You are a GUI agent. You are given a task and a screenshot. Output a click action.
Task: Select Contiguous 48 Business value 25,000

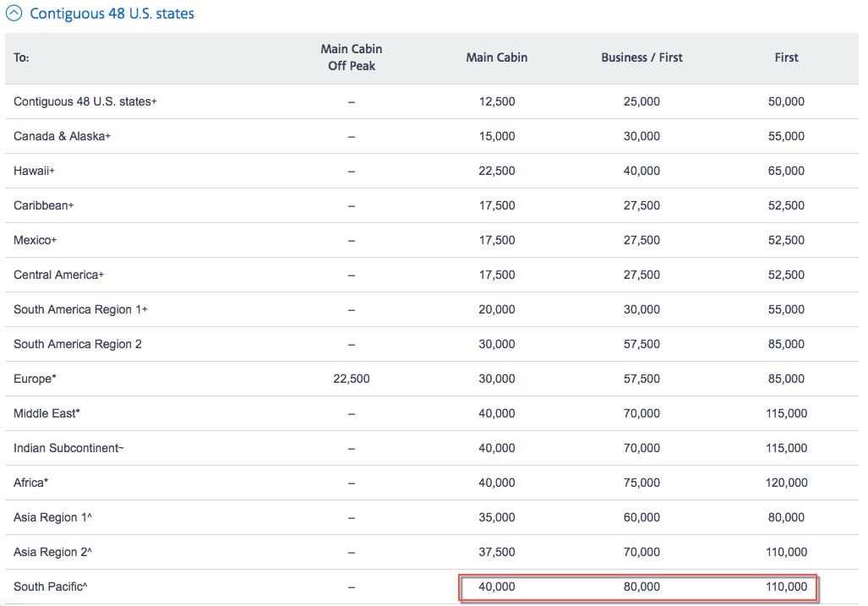click(x=641, y=101)
